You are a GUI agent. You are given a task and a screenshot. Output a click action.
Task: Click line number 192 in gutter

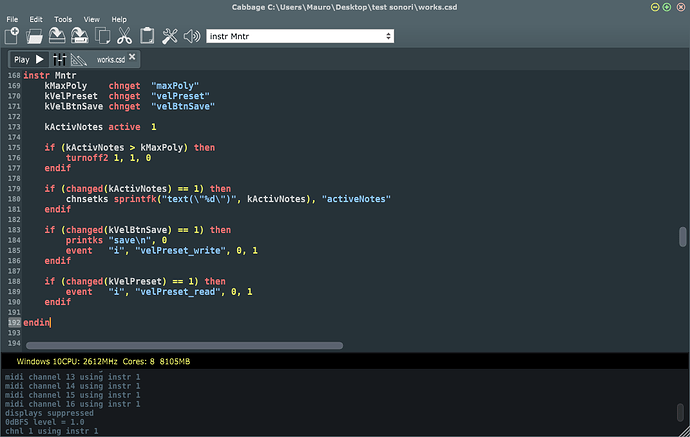(x=14, y=323)
